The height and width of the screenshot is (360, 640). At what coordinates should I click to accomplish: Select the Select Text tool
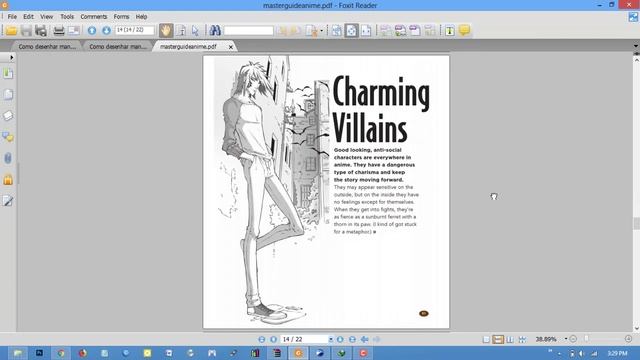click(181, 31)
